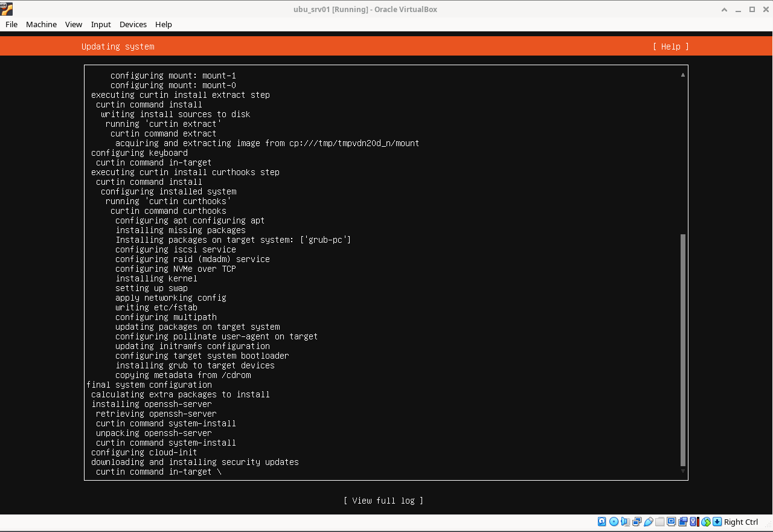This screenshot has height=532, width=773.
Task: Open the View menu in menu bar
Action: coord(74,24)
